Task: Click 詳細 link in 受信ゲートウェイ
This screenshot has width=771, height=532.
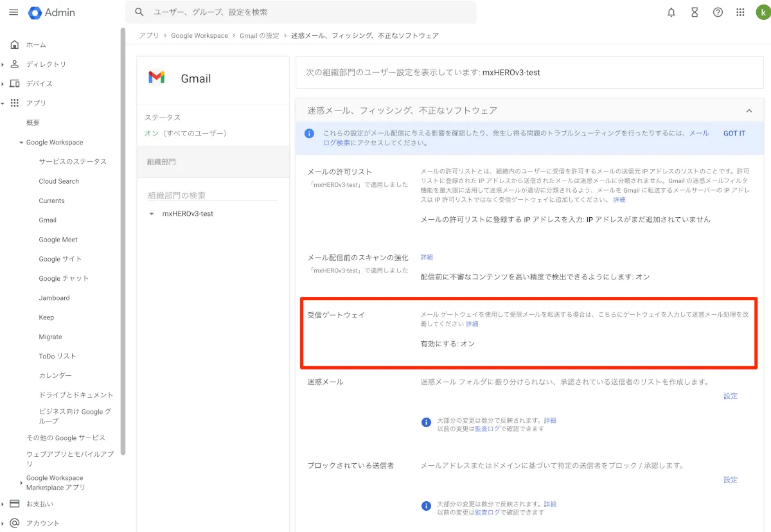Action: click(x=472, y=324)
